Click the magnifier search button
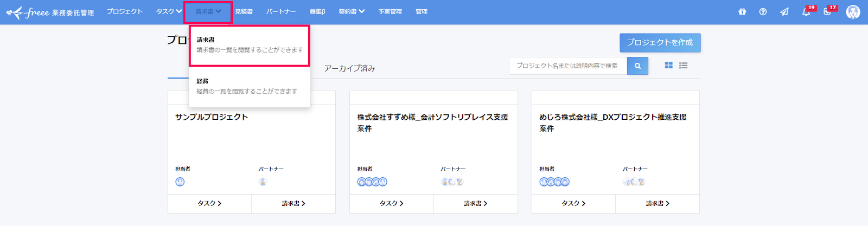Viewport: 868px width, 226px height. [637, 66]
